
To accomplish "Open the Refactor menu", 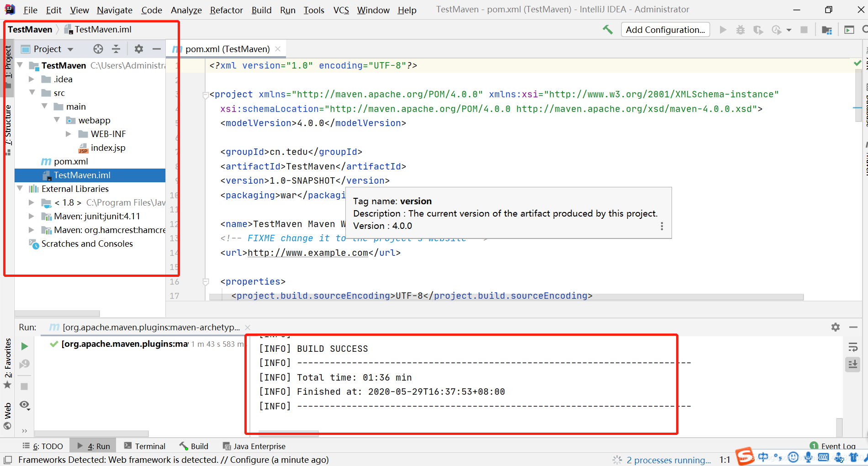I will click(226, 10).
